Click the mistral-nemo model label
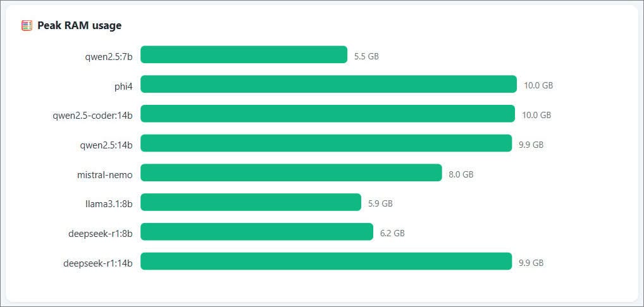The height and width of the screenshot is (307, 644). pyautogui.click(x=105, y=175)
